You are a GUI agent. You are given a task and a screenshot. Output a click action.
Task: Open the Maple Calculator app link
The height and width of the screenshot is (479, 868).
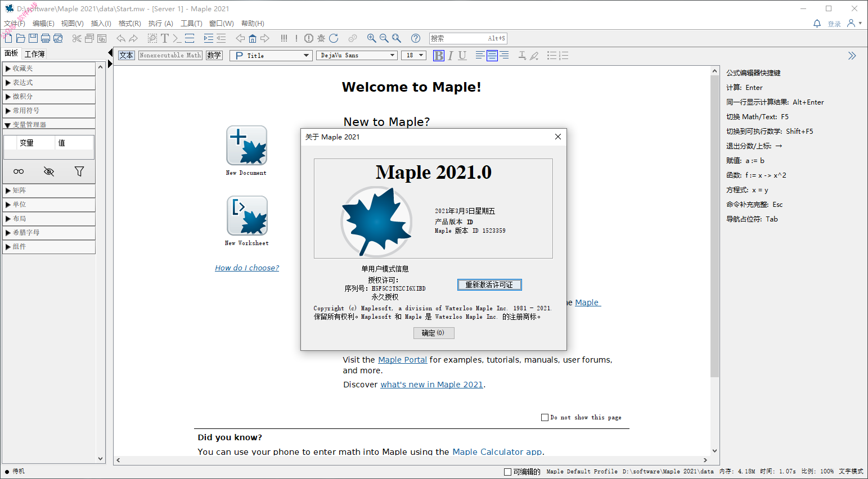click(x=497, y=451)
